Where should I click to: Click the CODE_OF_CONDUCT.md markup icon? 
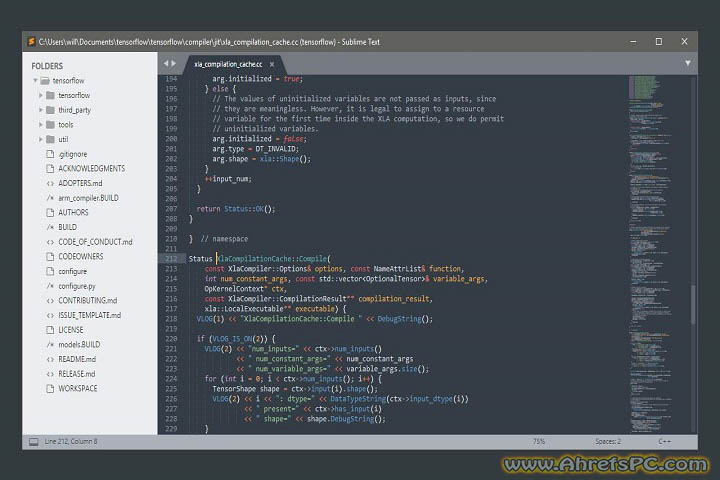(51, 242)
